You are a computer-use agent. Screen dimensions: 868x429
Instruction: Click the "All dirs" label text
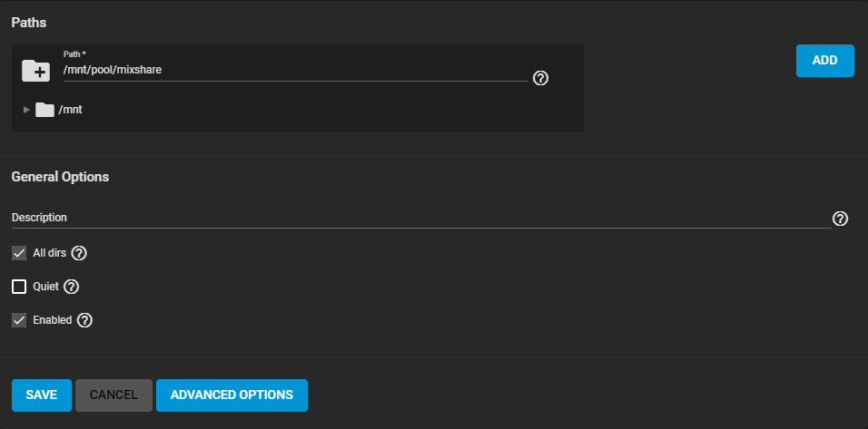pyautogui.click(x=49, y=253)
